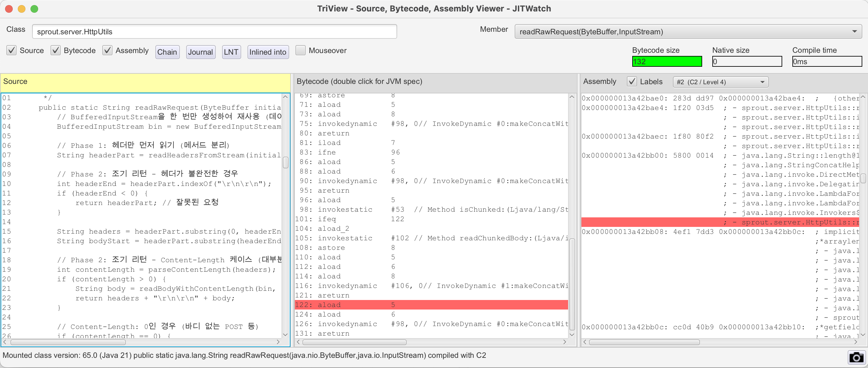Open the Chain view
This screenshot has width=868, height=368.
click(x=167, y=52)
